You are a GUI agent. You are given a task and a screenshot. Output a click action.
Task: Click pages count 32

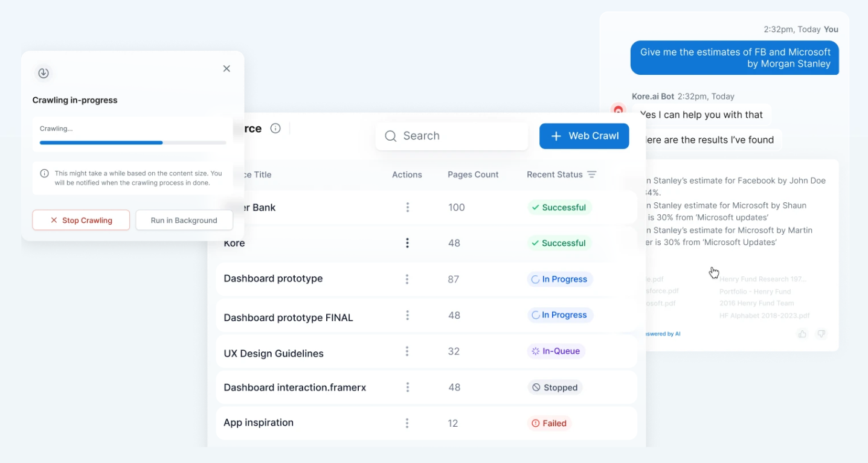pos(454,351)
